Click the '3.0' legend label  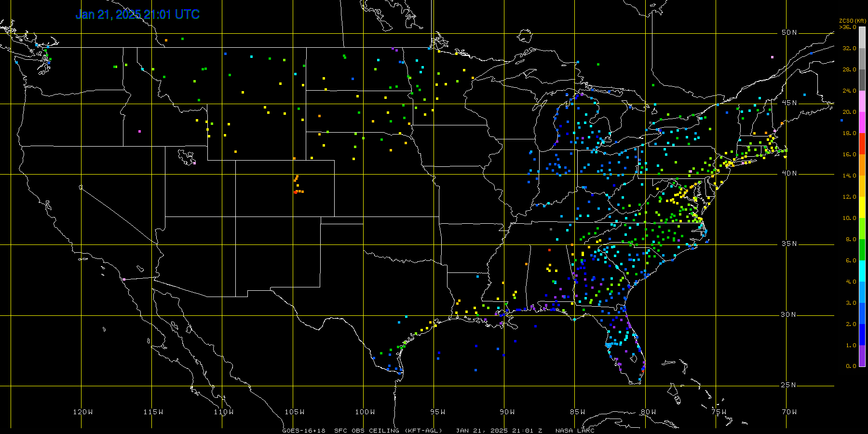tap(851, 303)
